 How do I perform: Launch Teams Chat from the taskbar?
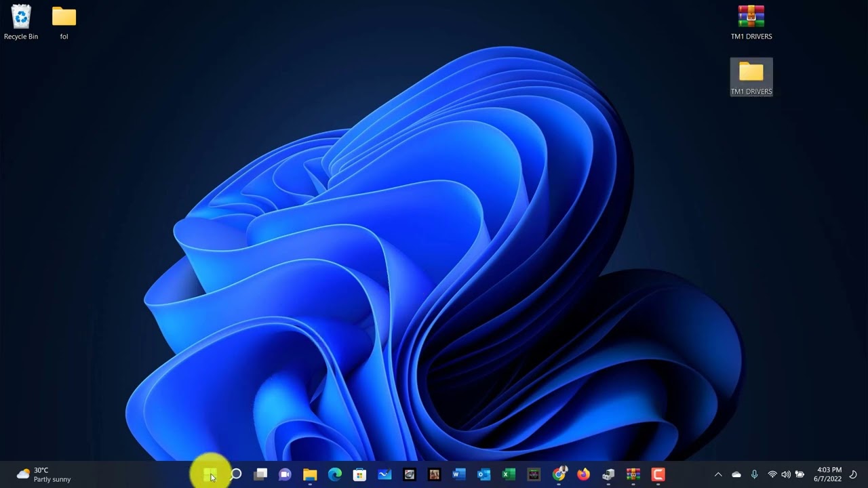tap(285, 474)
